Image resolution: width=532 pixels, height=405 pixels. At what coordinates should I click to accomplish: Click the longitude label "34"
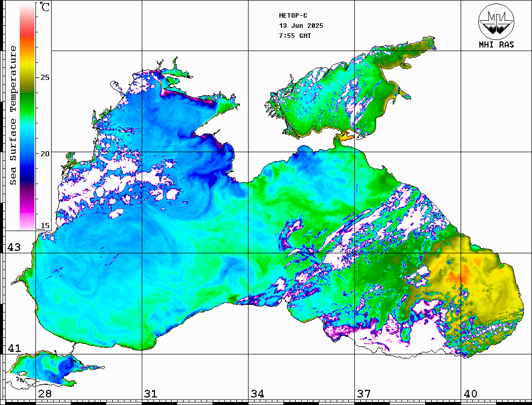tap(258, 393)
